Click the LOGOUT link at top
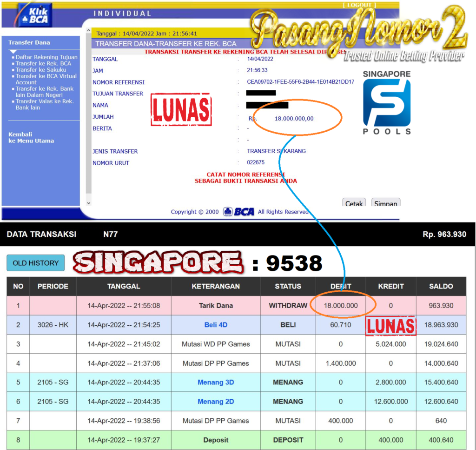The image size is (476, 450). (359, 5)
